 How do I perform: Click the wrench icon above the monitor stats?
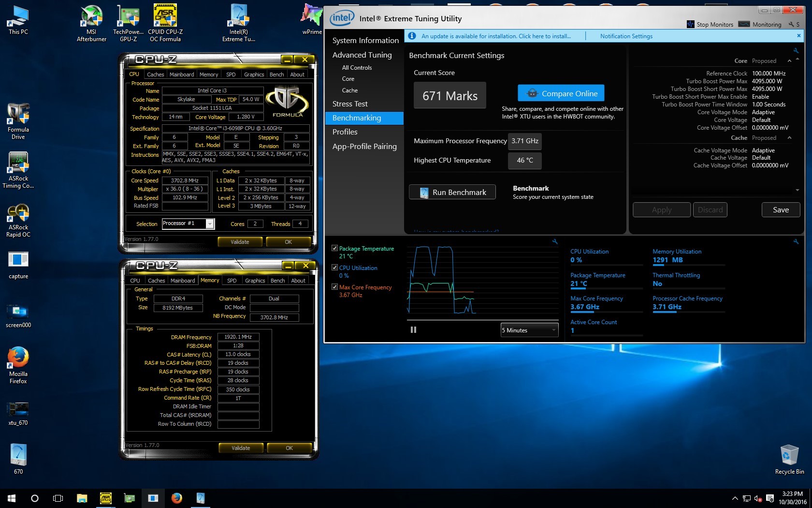point(796,241)
